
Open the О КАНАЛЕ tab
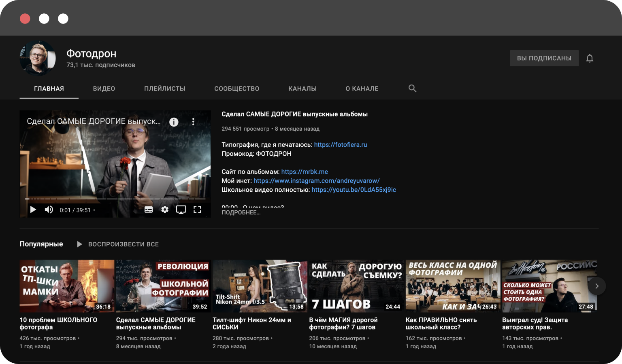(362, 89)
